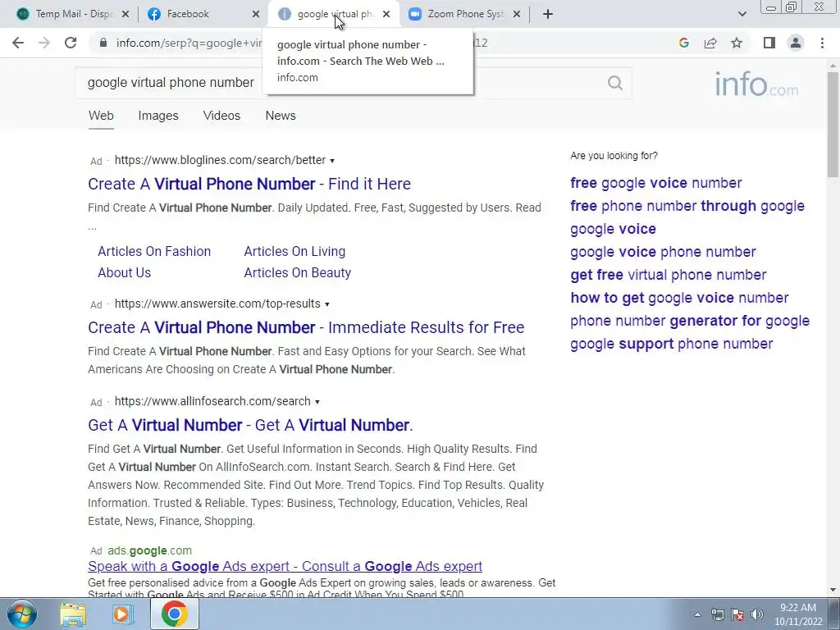Open Articles On Beauty sitelink

[x=297, y=272]
